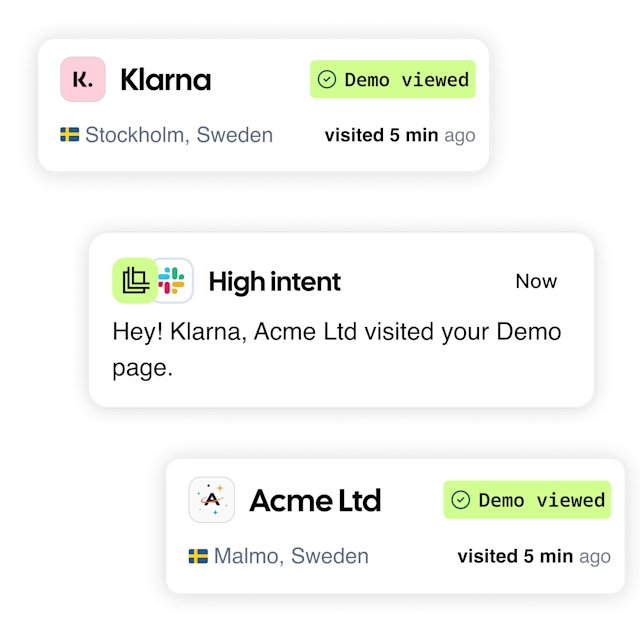640x640 pixels.
Task: Click the Slack logo icon
Action: pos(172,280)
